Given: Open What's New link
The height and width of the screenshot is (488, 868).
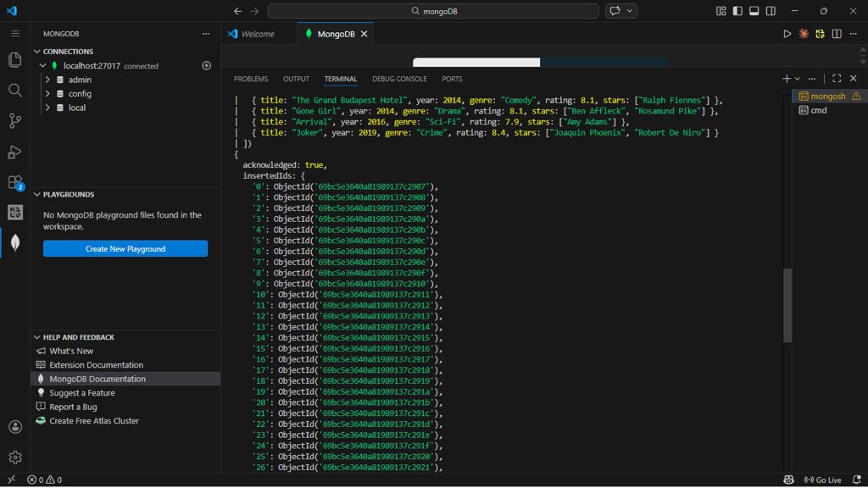Looking at the screenshot, I should (x=71, y=351).
